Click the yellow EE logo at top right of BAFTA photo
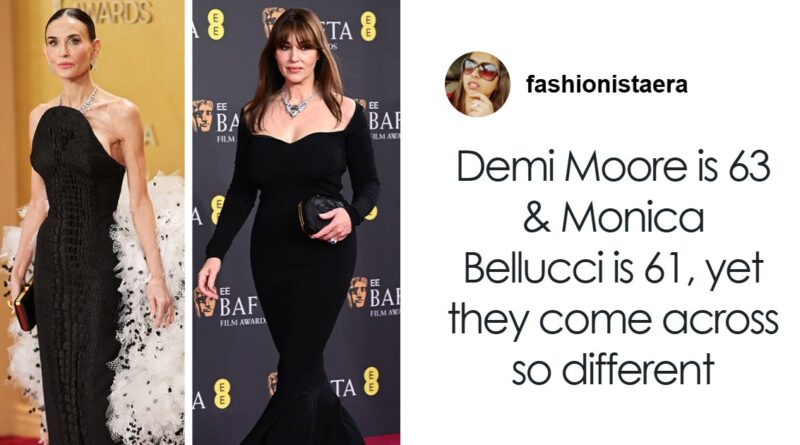The height and width of the screenshot is (445, 800). (x=369, y=26)
